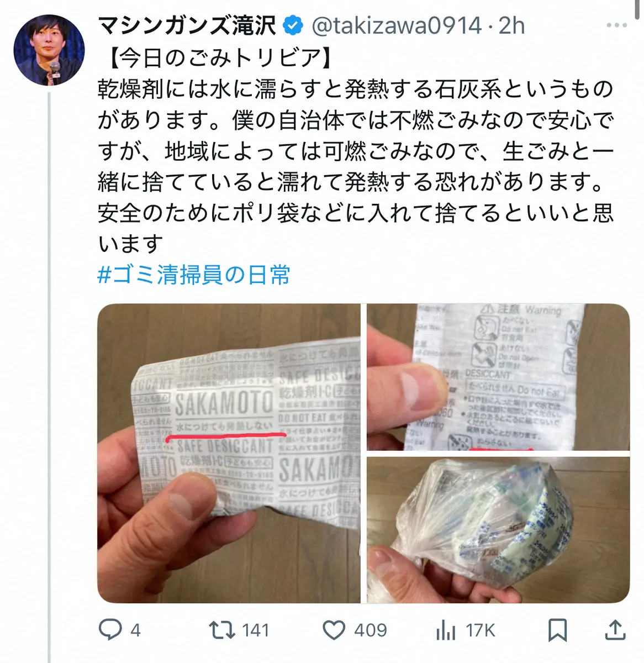Image resolution: width=644 pixels, height=663 pixels.
Task: Open the #ゴミ清掃員の日常 hashtag
Action: pyautogui.click(x=194, y=275)
